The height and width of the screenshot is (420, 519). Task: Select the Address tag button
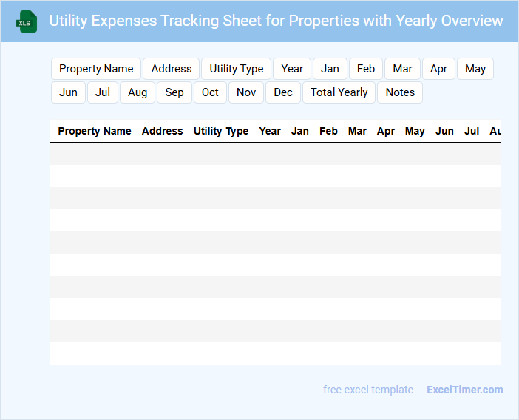[x=172, y=69]
